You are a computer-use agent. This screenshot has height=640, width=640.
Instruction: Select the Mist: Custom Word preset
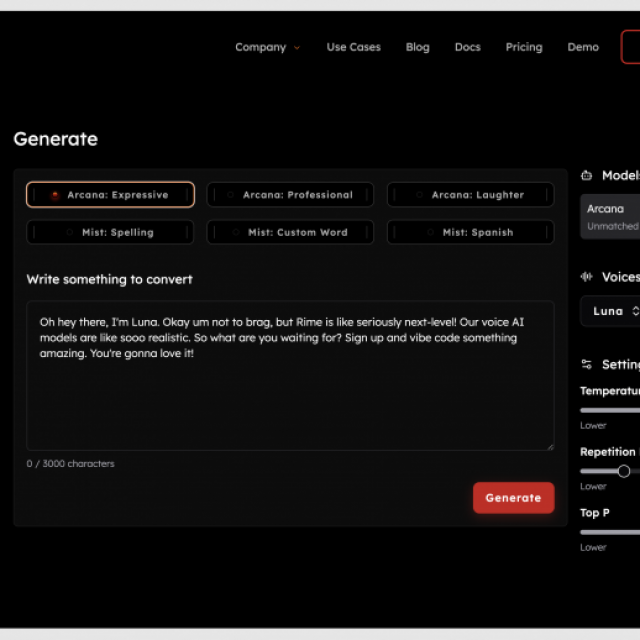point(290,232)
